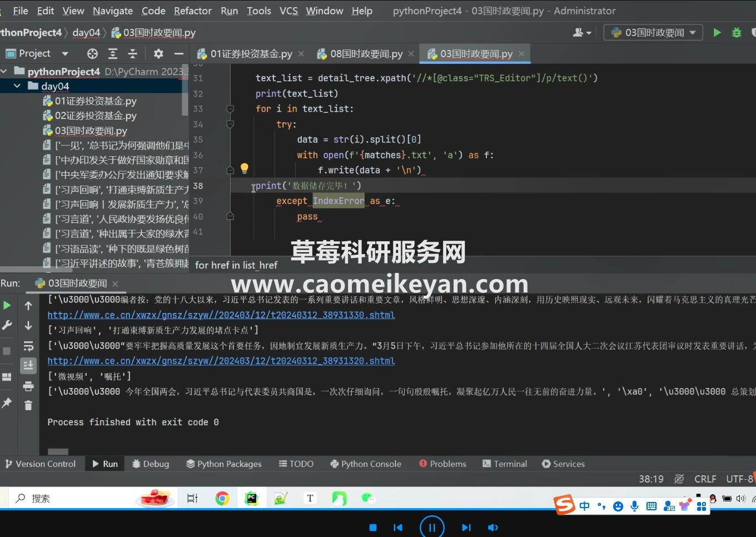
Task: Switch to the 08国时政要闻.py editor tab
Action: point(359,54)
